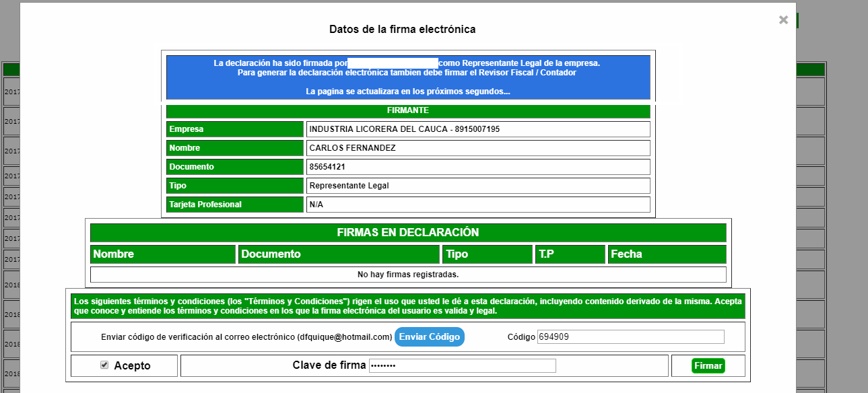This screenshot has height=393, width=868.
Task: Check the Acepto checkbox
Action: 105,365
